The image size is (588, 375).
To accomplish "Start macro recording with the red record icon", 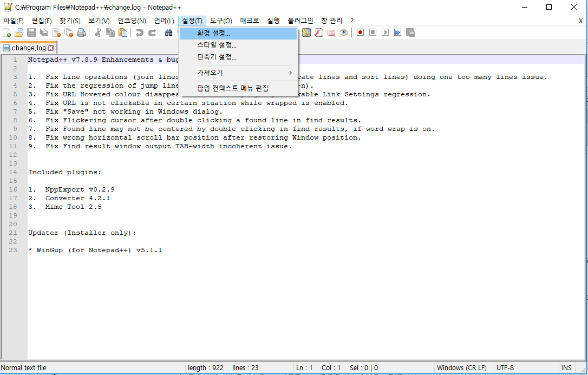I will tap(360, 32).
